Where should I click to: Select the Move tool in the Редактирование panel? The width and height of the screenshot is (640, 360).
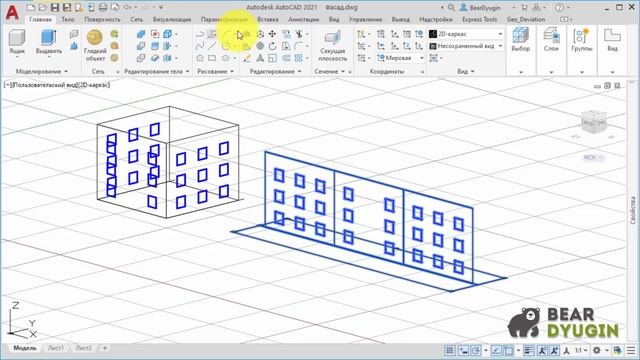point(272,34)
